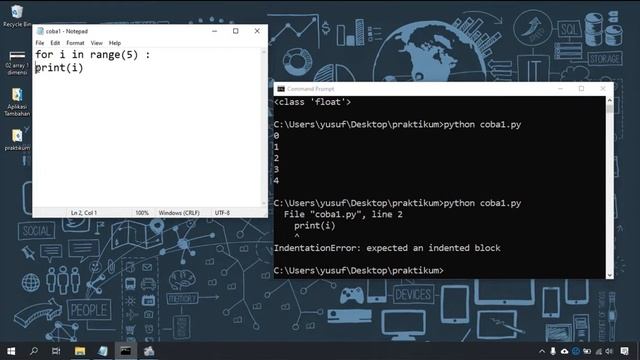
Task: Open Task View on the taskbar
Action: (x=56, y=351)
